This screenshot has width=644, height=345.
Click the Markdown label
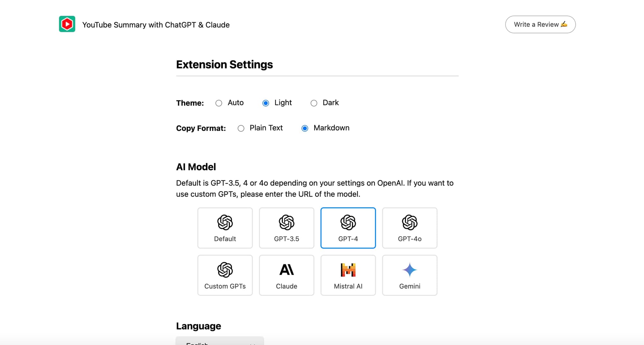[331, 128]
